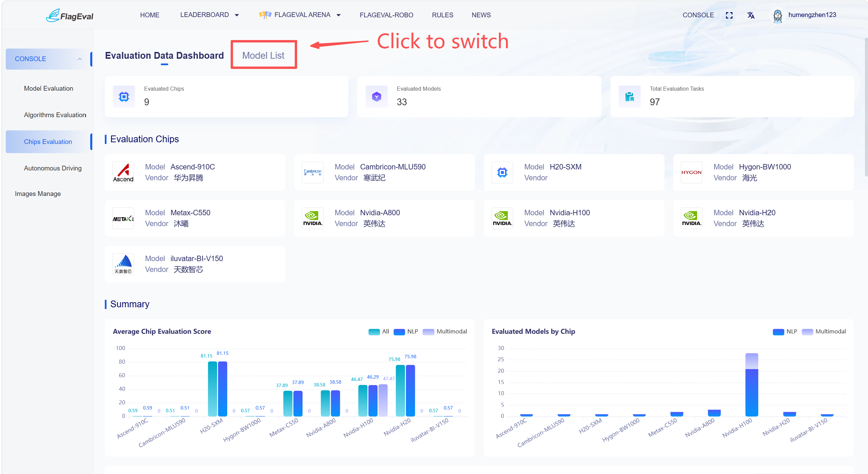868x474 pixels.
Task: Click the user avatar icon
Action: pos(777,16)
